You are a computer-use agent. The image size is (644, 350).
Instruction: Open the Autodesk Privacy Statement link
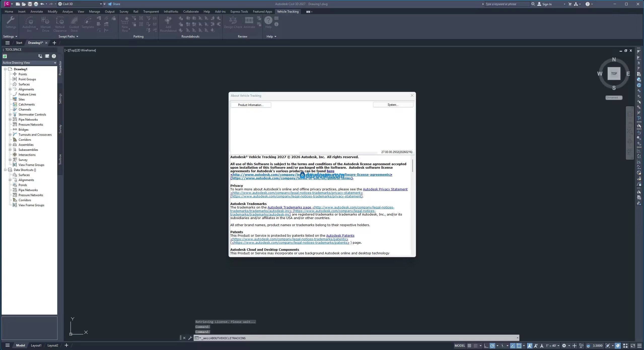click(x=385, y=189)
